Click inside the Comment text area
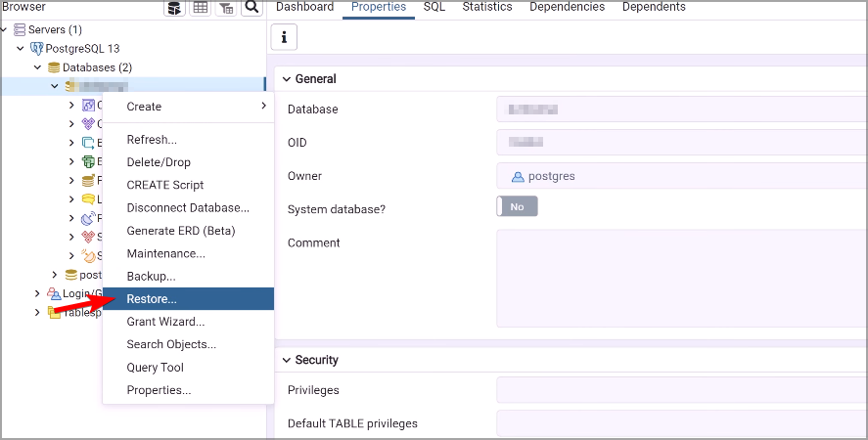Image resolution: width=868 pixels, height=440 pixels. [682, 279]
